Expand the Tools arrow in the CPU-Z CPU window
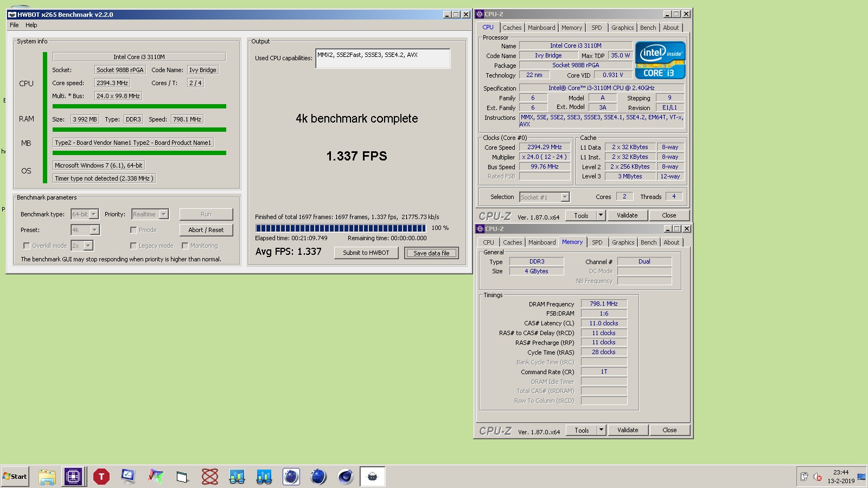The width and height of the screenshot is (868, 488). [601, 215]
